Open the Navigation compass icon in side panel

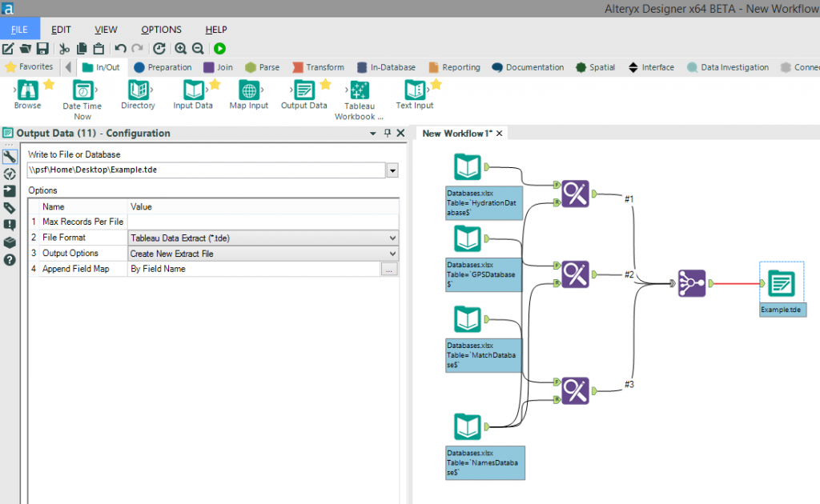click(10, 174)
